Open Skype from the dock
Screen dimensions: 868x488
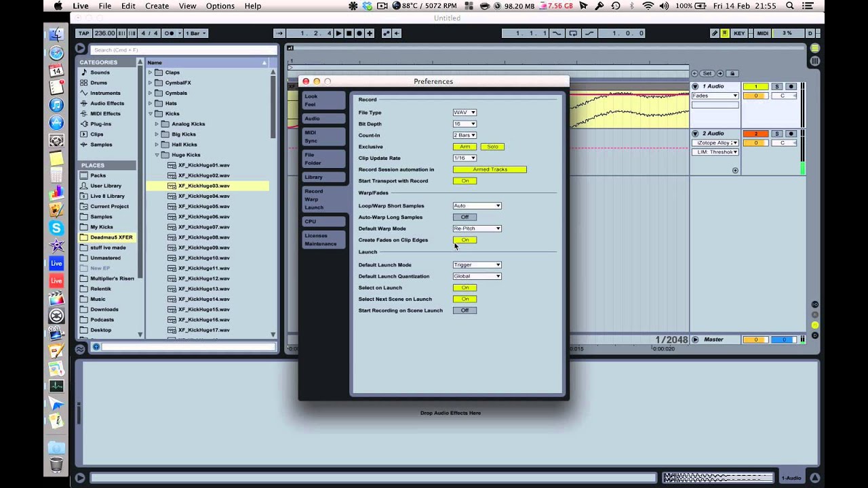[x=56, y=228]
